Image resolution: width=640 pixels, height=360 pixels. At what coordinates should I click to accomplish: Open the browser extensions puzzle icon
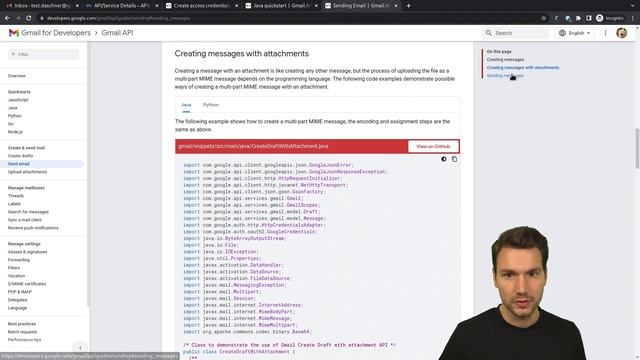[578, 18]
